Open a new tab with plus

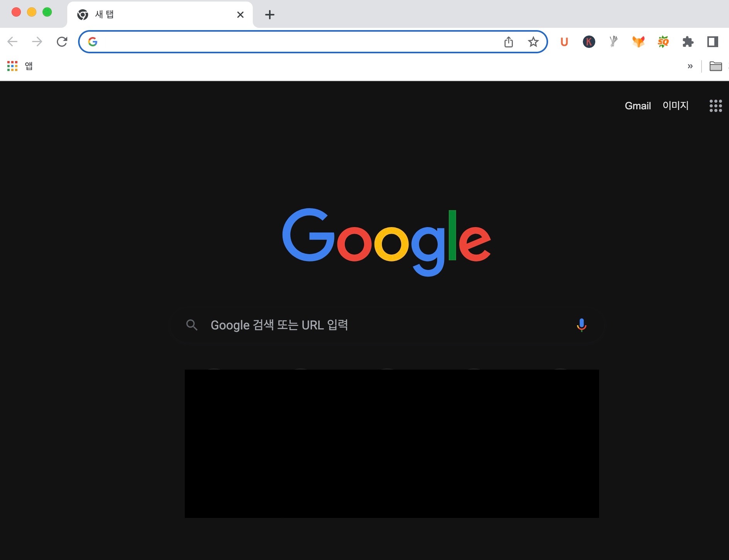[x=270, y=15]
